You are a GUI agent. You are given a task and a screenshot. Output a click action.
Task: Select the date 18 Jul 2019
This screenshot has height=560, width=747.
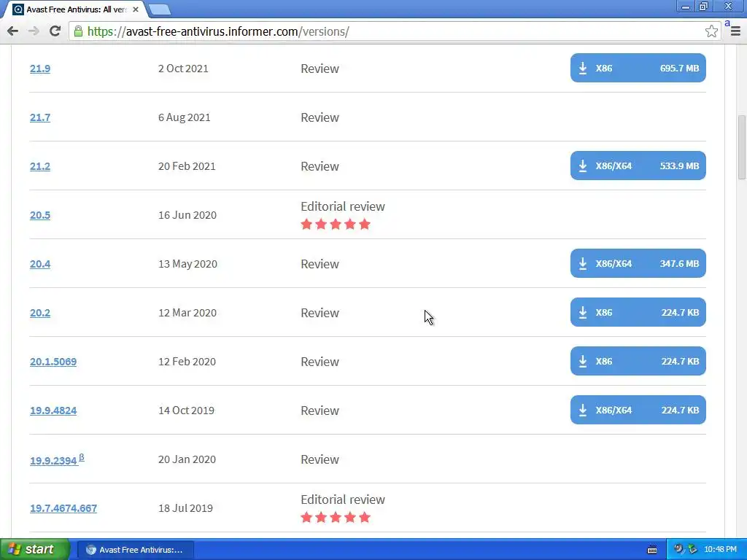pyautogui.click(x=185, y=508)
